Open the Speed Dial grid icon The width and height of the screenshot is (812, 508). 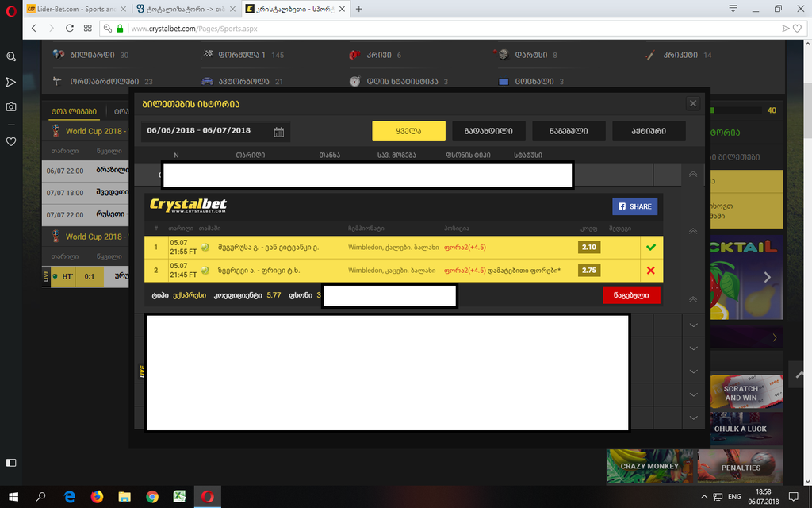click(87, 29)
